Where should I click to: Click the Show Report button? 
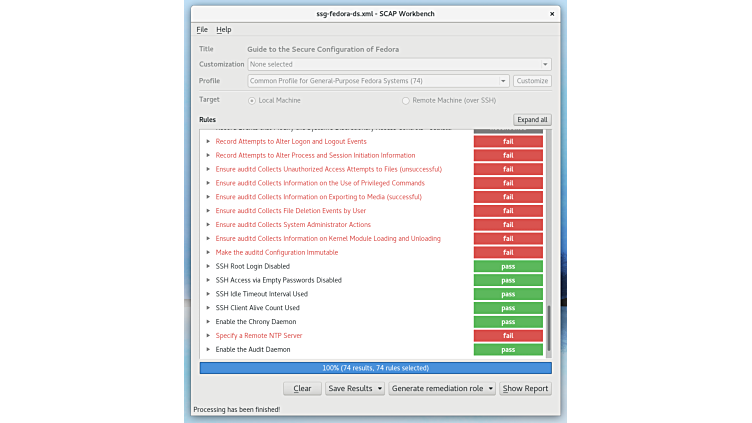click(525, 388)
